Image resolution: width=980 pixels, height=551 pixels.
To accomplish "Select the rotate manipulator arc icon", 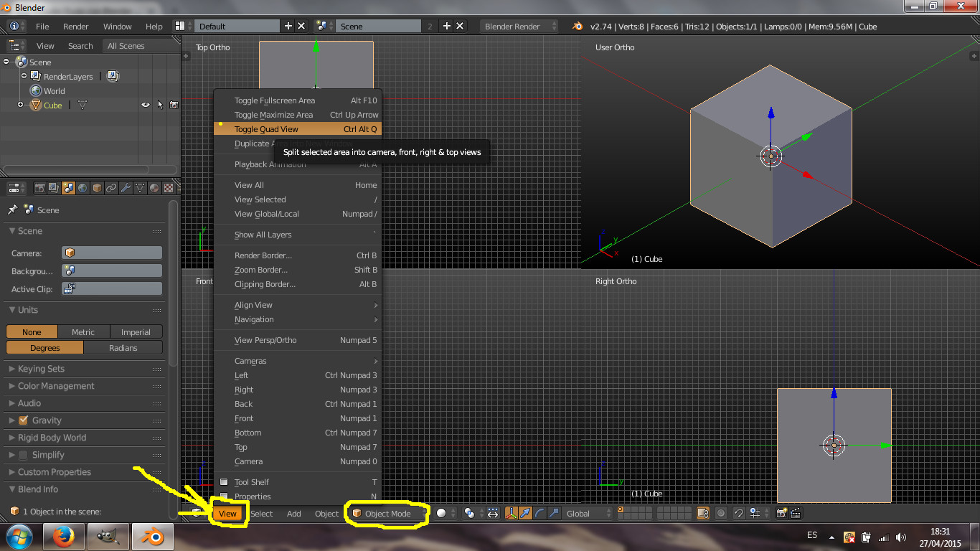I will tap(540, 513).
